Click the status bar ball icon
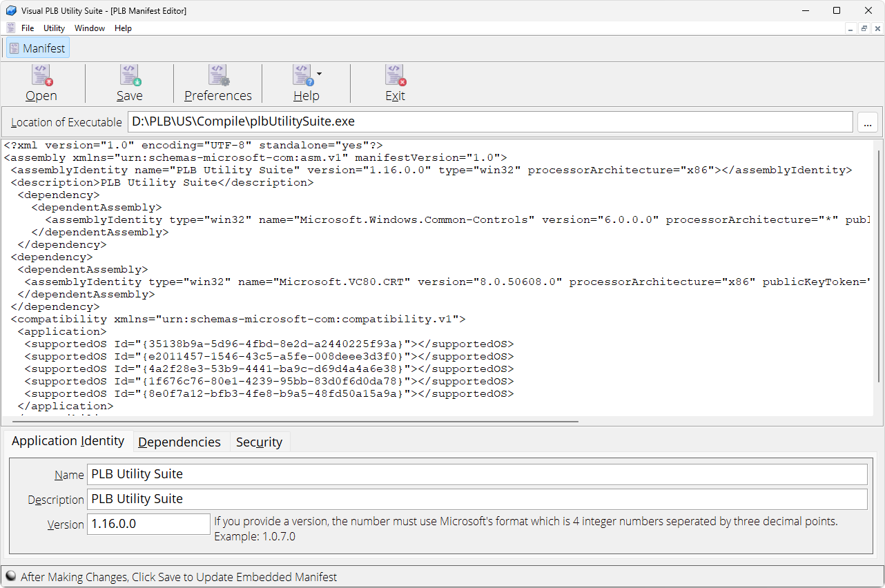885x588 pixels. [x=10, y=576]
